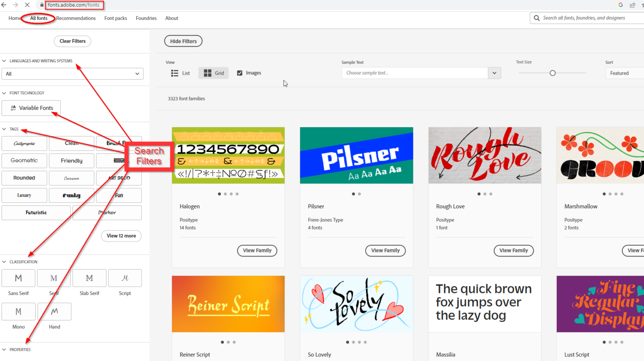View Family for Rough Love
The image size is (644, 361).
514,251
